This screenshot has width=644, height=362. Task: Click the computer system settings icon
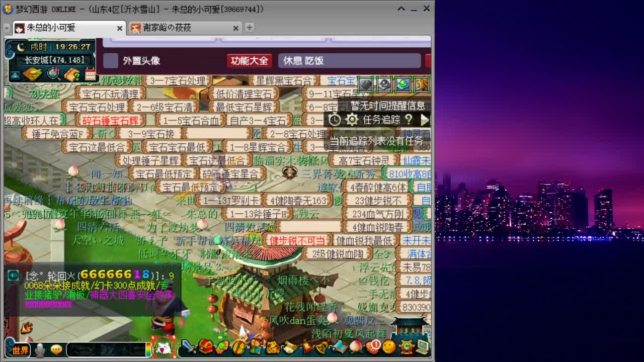click(422, 347)
